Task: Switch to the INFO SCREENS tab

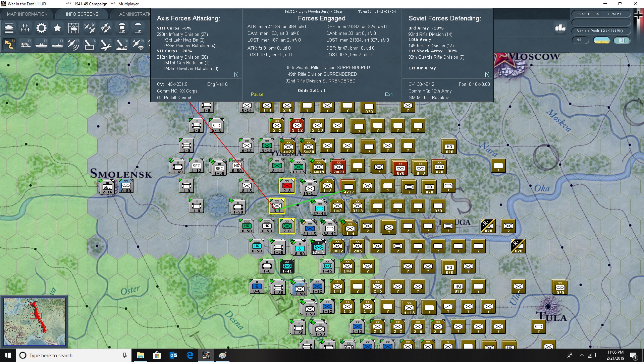Action: 82,14
